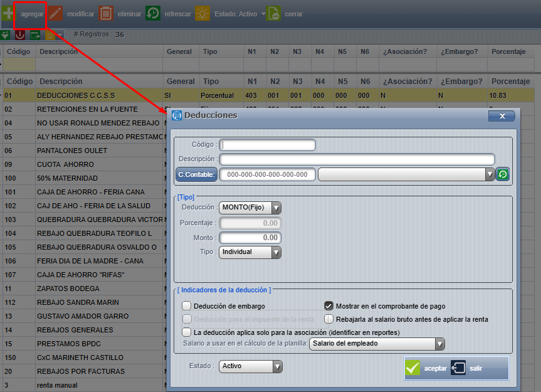Select the CUOTA AHORRO row
Viewport: 541px width, 392px height.
(84, 164)
